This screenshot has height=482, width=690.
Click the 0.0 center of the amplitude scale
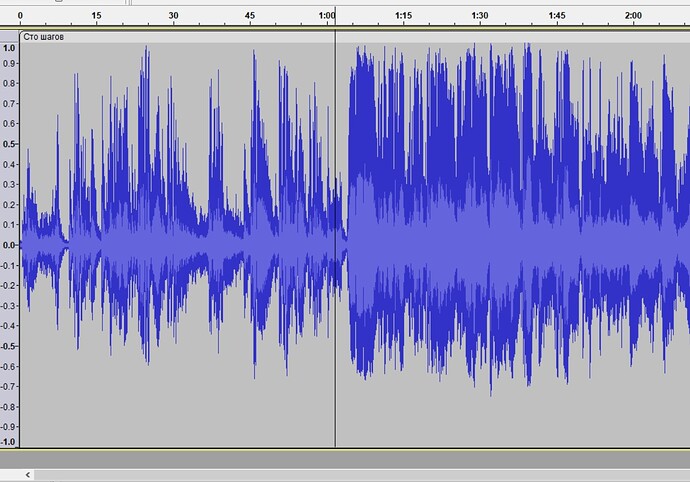click(x=9, y=245)
